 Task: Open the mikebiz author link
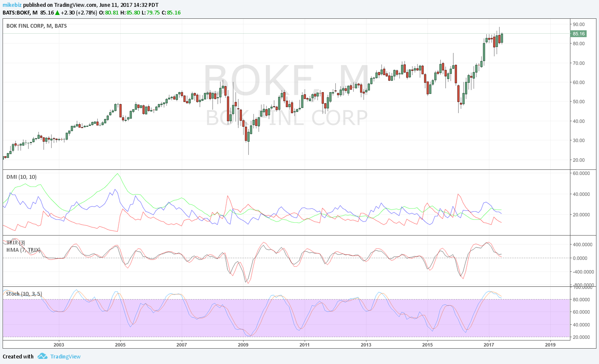pos(12,5)
